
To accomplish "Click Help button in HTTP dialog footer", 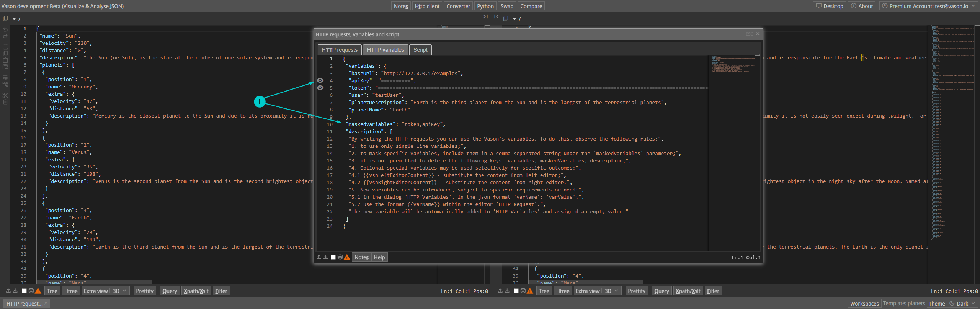I will coord(379,257).
